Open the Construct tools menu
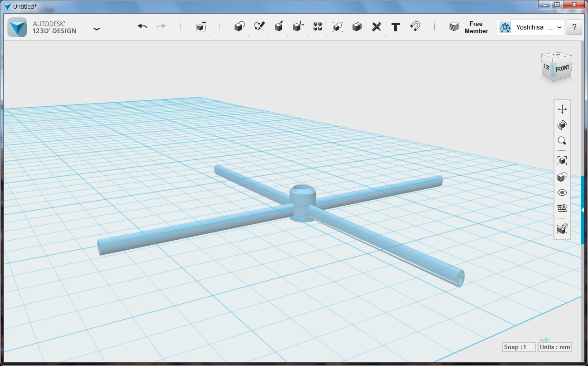588x366 pixels. pyautogui.click(x=279, y=26)
